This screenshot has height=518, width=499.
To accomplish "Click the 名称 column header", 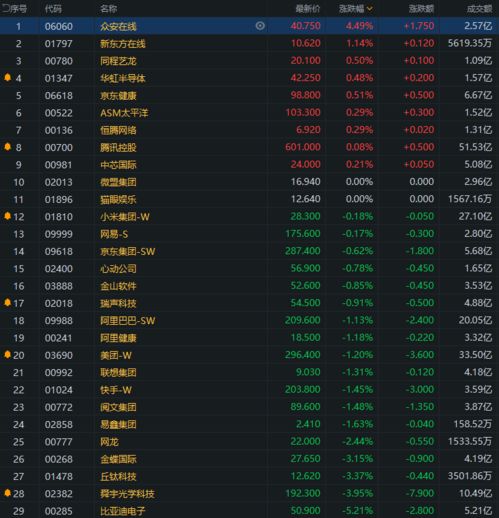I will tap(109, 9).
